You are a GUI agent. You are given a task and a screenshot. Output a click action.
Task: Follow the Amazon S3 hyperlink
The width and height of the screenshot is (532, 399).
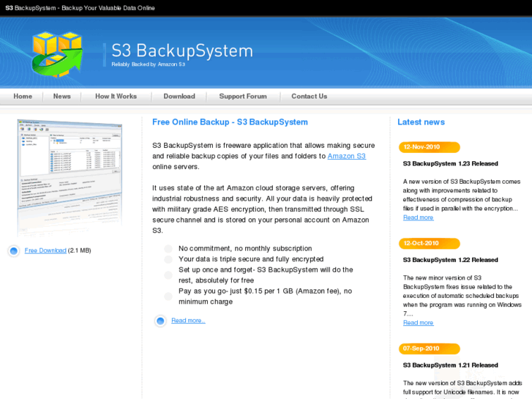coord(346,156)
